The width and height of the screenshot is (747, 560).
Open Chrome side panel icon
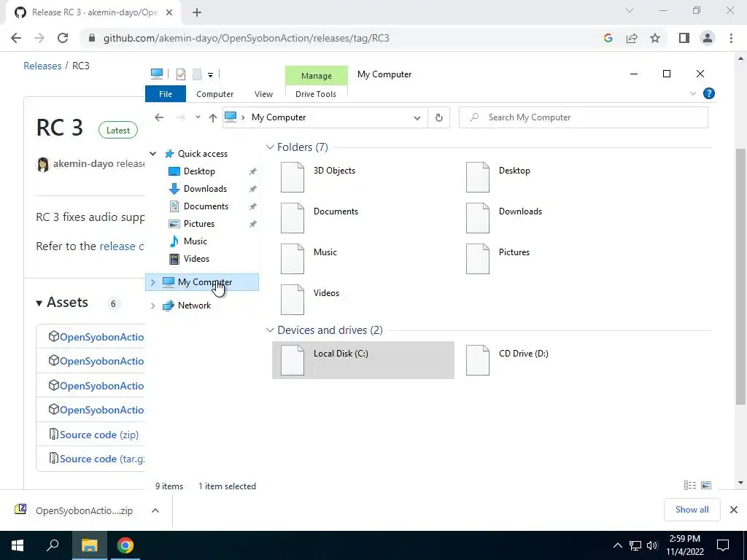point(684,38)
